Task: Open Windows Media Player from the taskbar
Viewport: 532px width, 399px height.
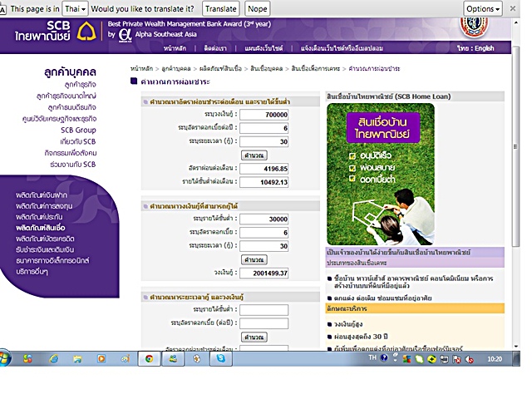Action: [101, 358]
